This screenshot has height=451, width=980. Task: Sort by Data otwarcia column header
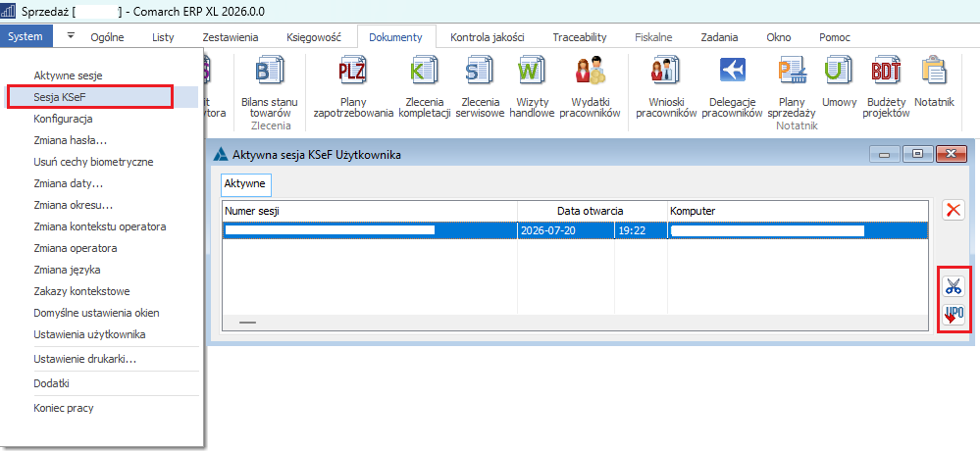[x=593, y=211]
